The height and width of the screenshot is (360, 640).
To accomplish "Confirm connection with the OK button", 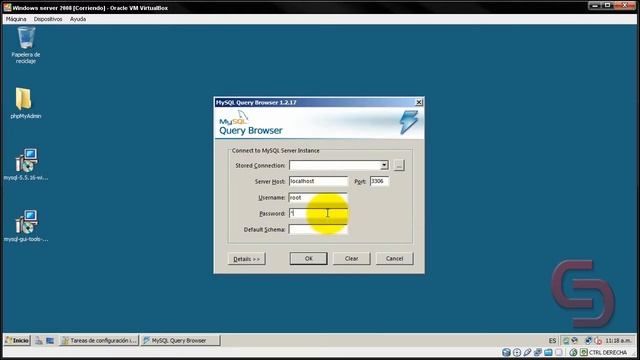I will coord(309,258).
